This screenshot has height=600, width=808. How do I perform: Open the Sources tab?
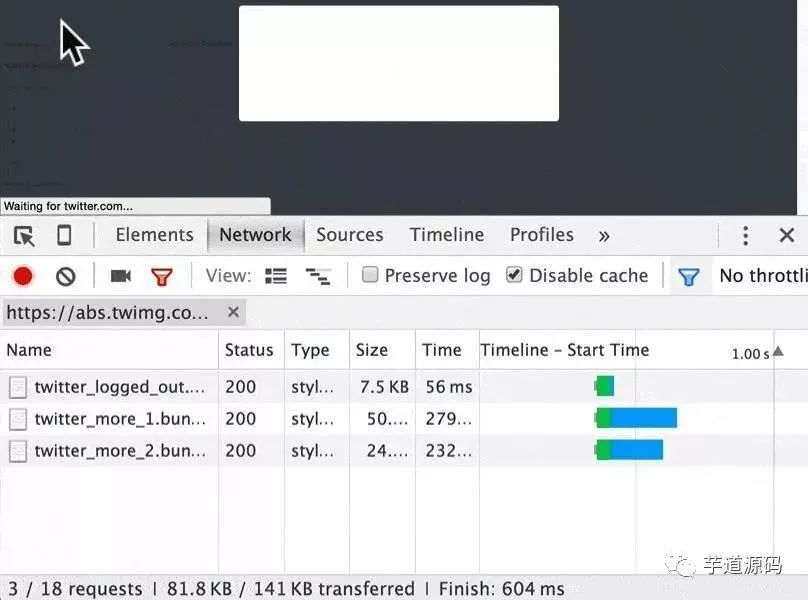tap(349, 235)
